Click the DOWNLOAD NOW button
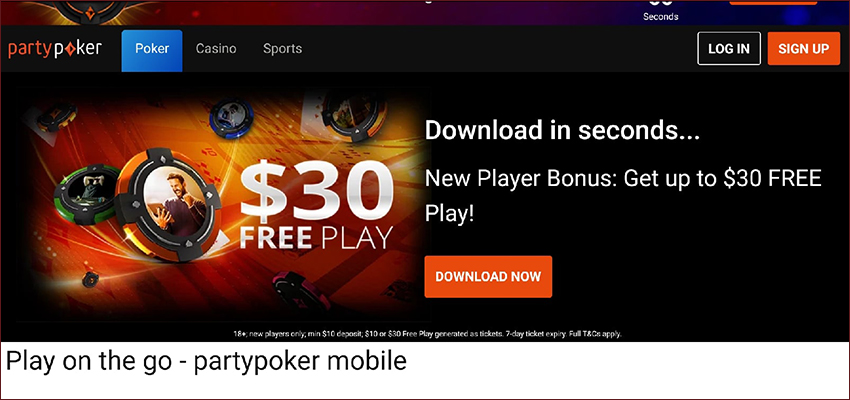This screenshot has height=400, width=850. [x=488, y=276]
